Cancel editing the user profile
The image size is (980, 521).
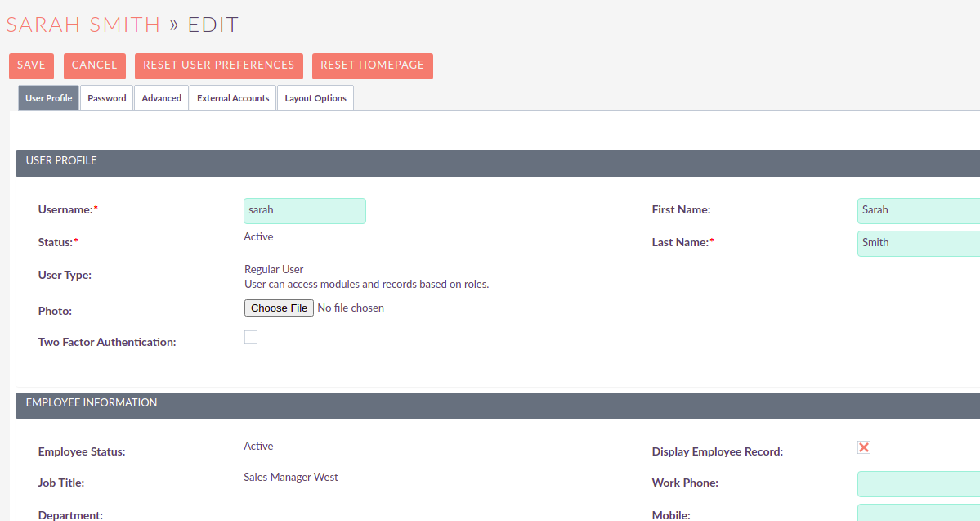pos(94,65)
